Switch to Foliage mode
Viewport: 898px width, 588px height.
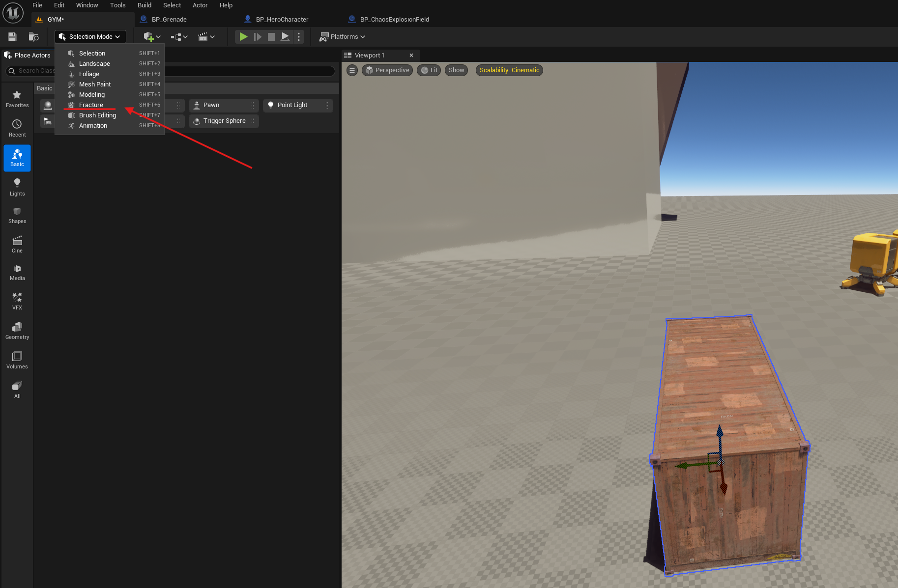tap(110, 74)
